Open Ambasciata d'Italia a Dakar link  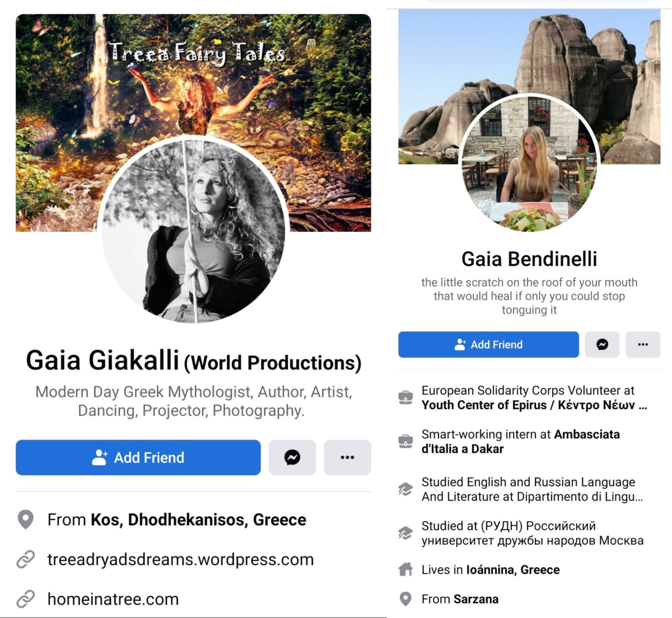point(521,441)
